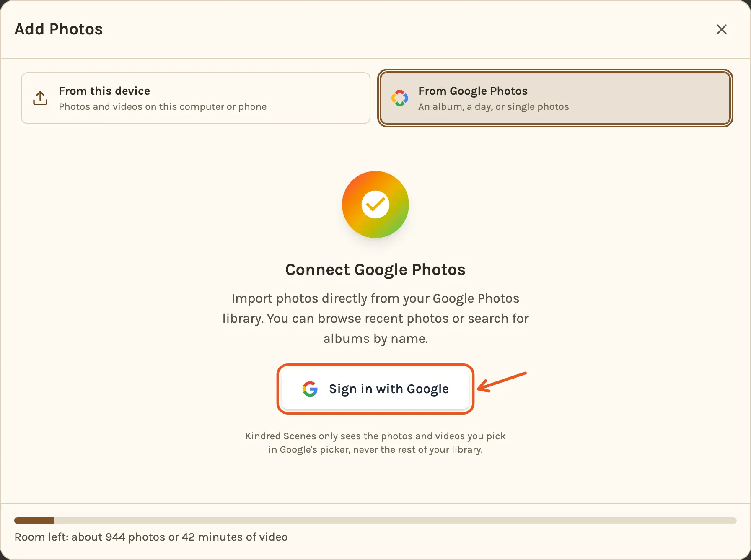Select the From this device option
Image resolution: width=751 pixels, height=560 pixels.
pos(196,98)
